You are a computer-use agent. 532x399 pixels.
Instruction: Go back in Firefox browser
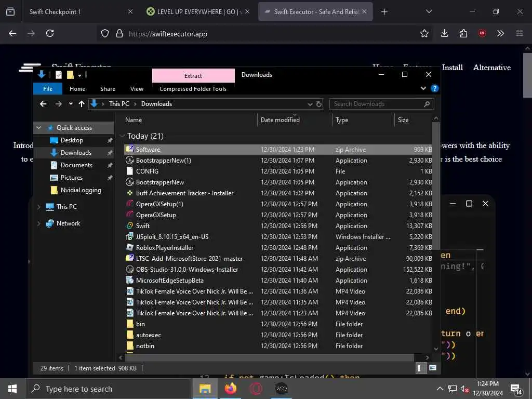pyautogui.click(x=12, y=33)
